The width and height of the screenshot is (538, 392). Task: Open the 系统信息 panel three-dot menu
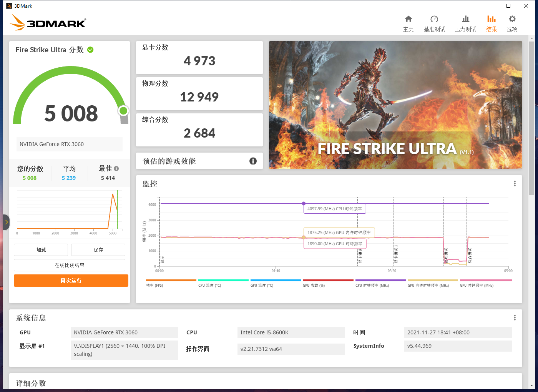tap(515, 317)
